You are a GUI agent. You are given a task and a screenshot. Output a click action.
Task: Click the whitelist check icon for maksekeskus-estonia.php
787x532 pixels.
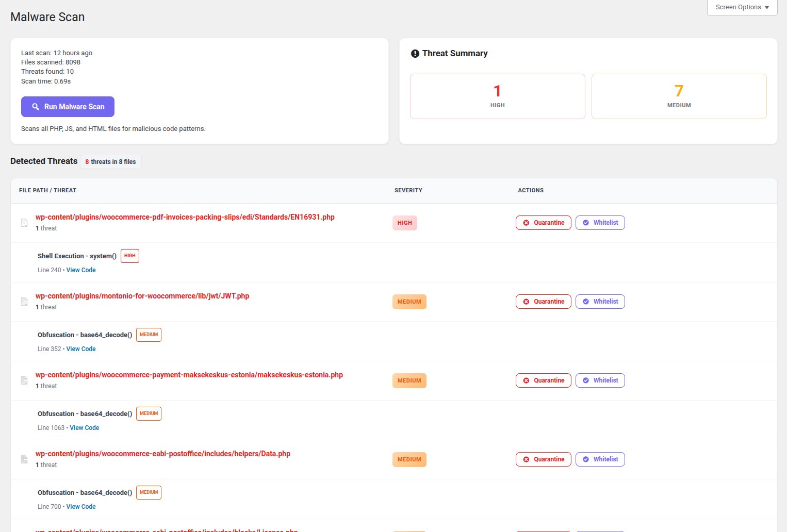(x=586, y=380)
